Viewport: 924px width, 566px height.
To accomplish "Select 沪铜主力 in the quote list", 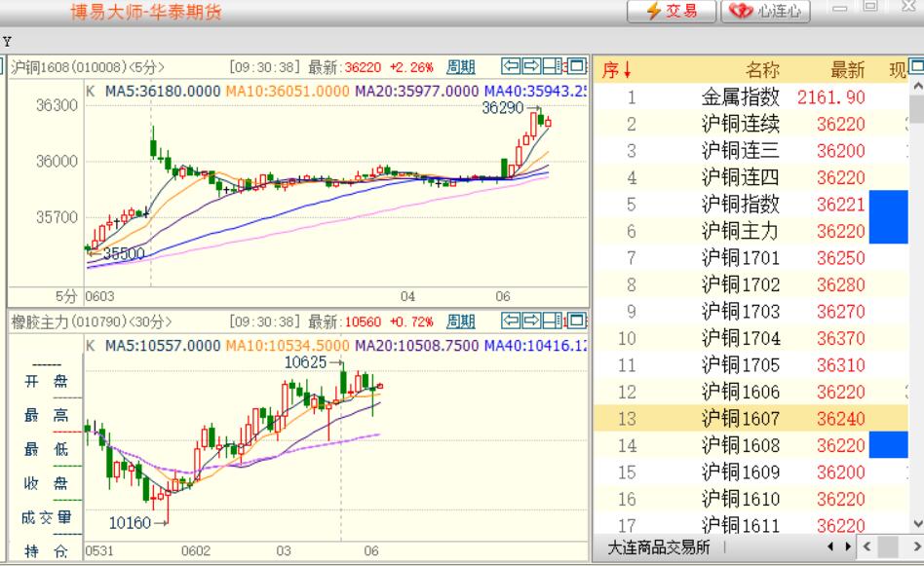I will pyautogui.click(x=741, y=232).
